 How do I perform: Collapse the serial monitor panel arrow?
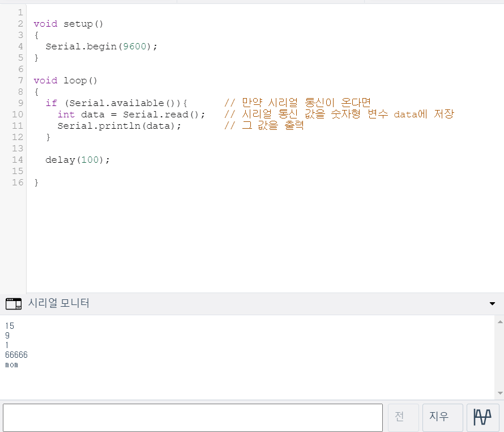click(492, 303)
